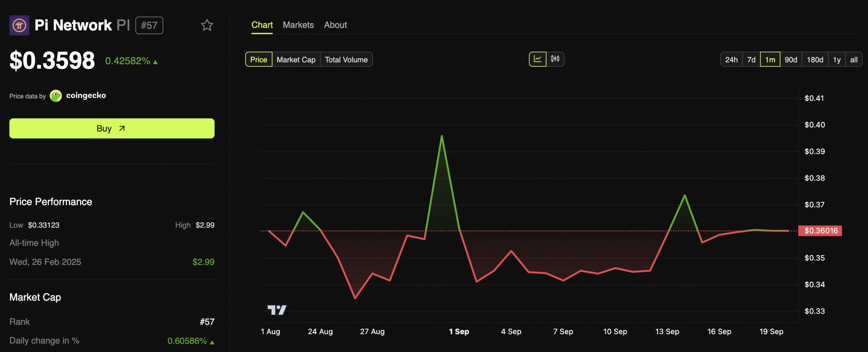Click the $0.36016 current price label

point(820,231)
